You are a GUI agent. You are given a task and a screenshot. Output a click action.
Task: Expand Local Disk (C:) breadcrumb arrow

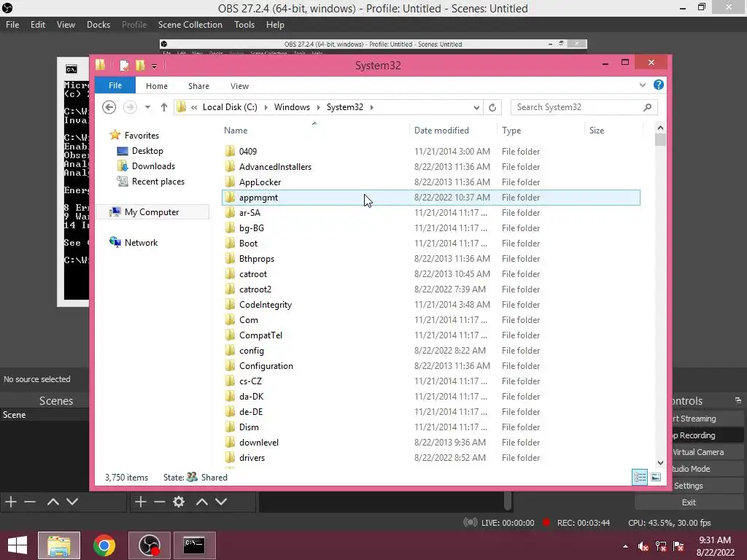[266, 108]
